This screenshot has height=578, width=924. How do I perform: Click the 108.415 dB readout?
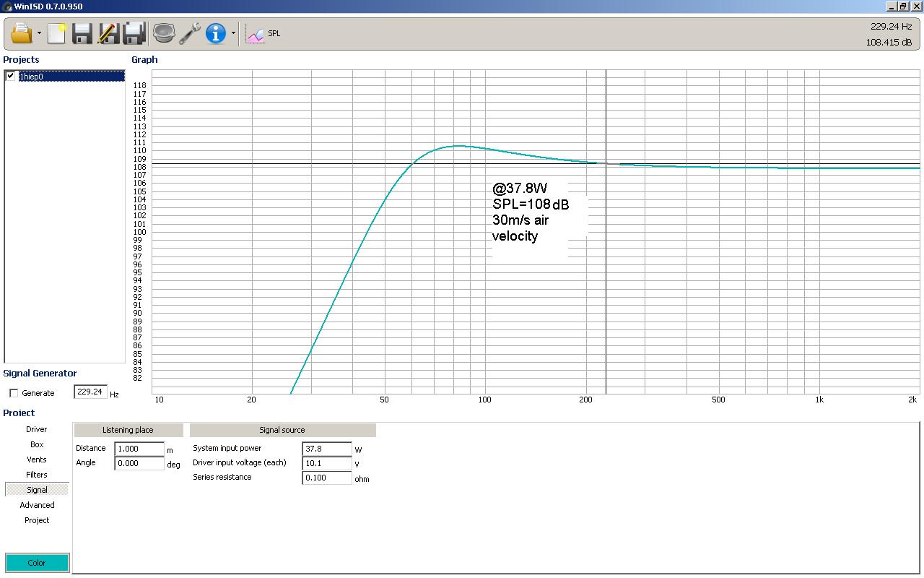click(889, 43)
